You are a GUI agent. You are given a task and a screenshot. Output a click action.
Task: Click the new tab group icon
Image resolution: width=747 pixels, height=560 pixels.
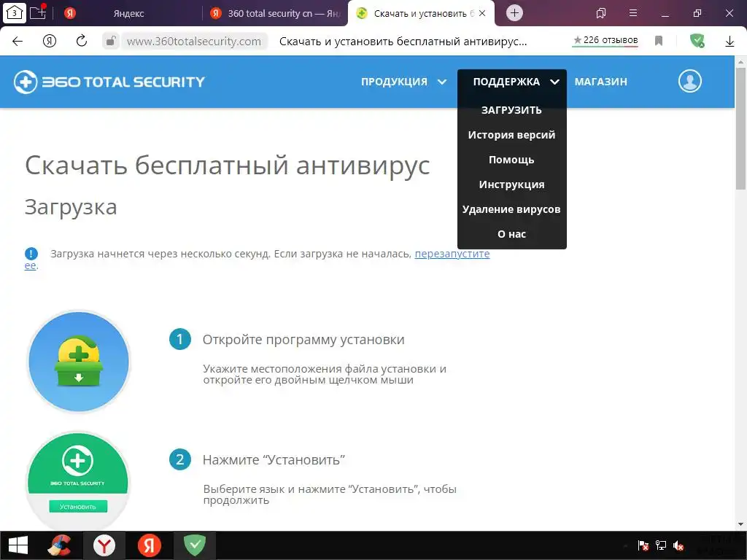(x=38, y=12)
